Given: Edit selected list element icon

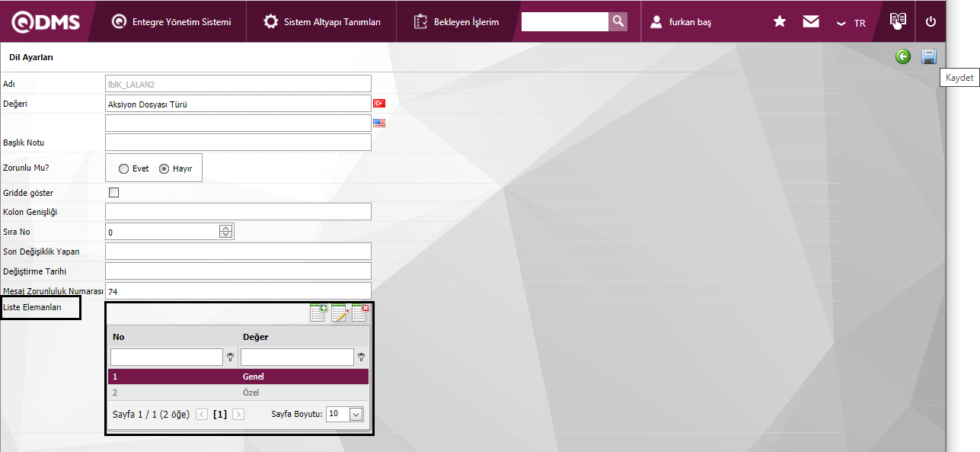Looking at the screenshot, I should (340, 313).
